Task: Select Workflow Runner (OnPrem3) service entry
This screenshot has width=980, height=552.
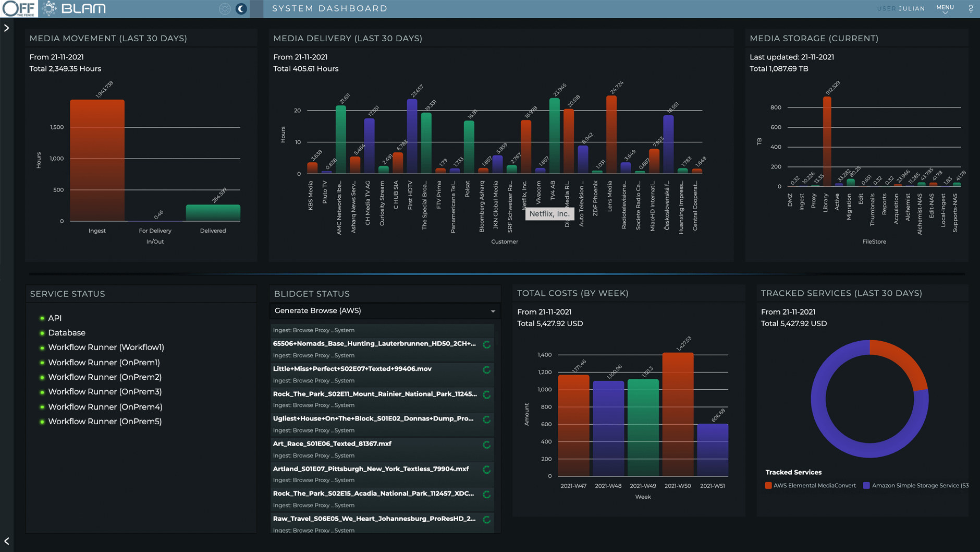Action: (105, 392)
